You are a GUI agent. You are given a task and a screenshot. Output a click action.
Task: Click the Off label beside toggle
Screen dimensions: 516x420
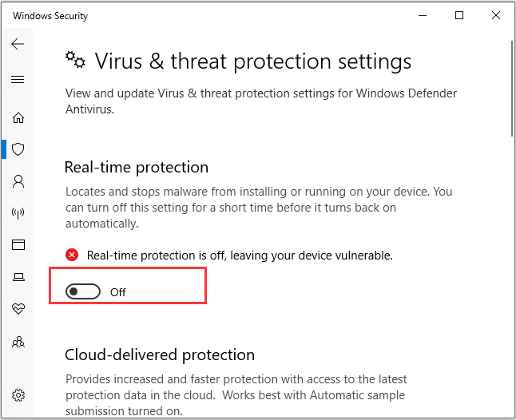(117, 292)
